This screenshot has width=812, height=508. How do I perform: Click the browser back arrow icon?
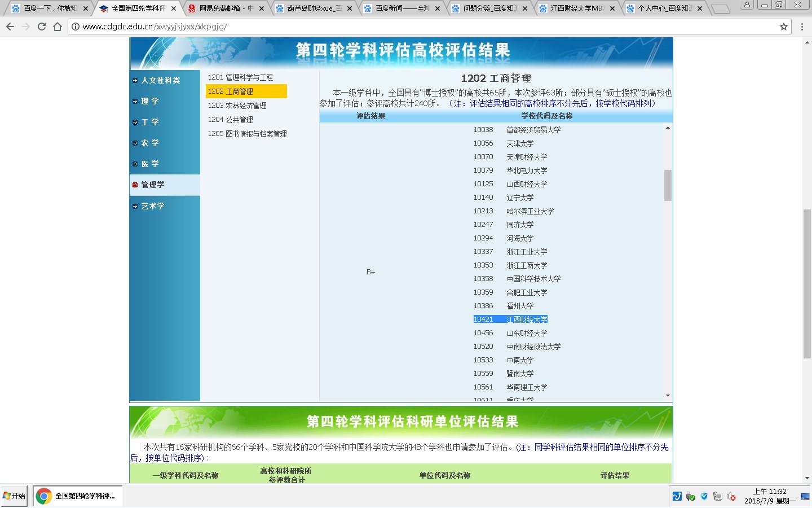coord(10,26)
